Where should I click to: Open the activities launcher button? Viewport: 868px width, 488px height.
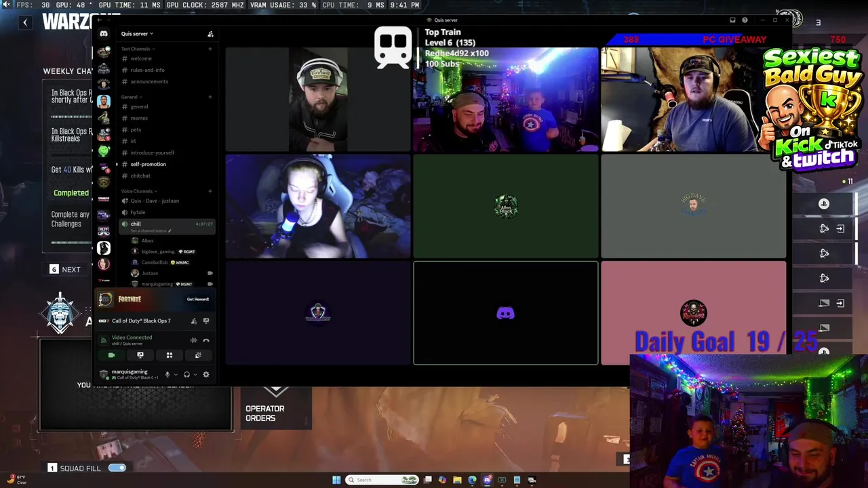click(x=170, y=355)
